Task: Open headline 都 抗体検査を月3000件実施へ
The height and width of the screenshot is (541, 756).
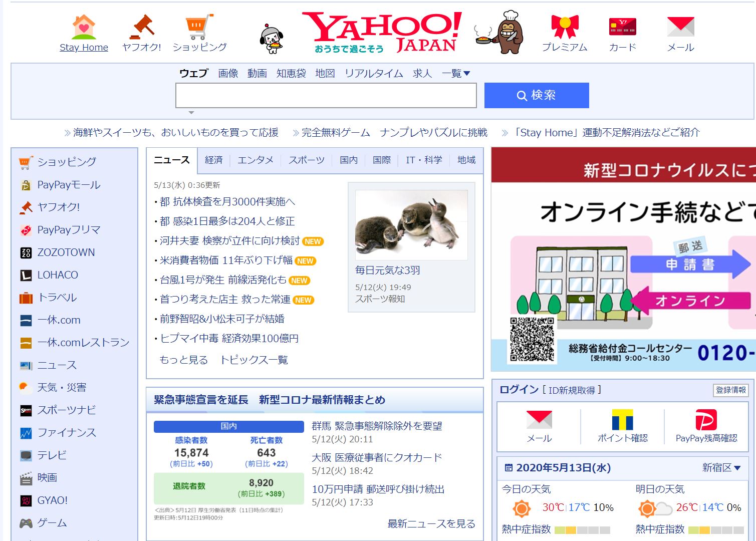Action: [227, 201]
